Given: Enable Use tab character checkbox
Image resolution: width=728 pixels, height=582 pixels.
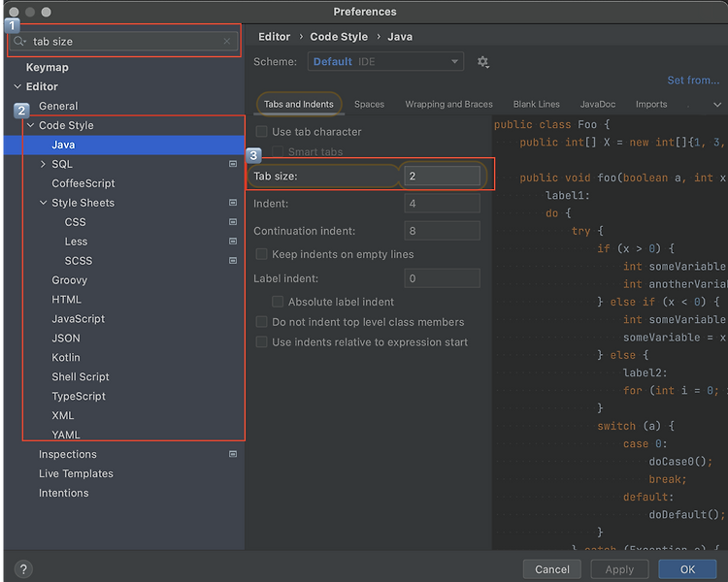Looking at the screenshot, I should click(261, 132).
